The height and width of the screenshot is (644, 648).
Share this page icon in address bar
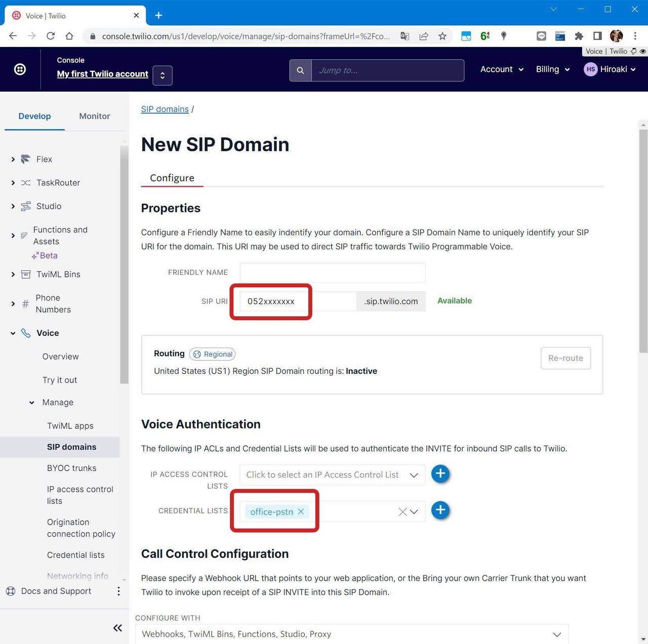click(x=424, y=36)
